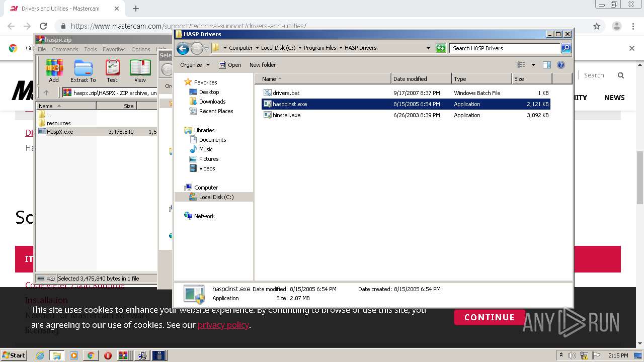Open new Chrome tab

click(x=135, y=9)
